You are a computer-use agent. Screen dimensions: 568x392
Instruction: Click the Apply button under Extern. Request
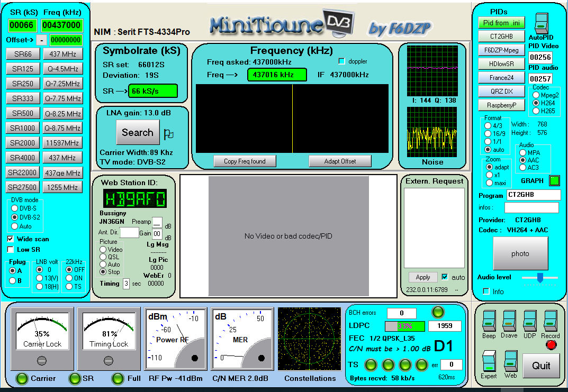click(x=423, y=277)
